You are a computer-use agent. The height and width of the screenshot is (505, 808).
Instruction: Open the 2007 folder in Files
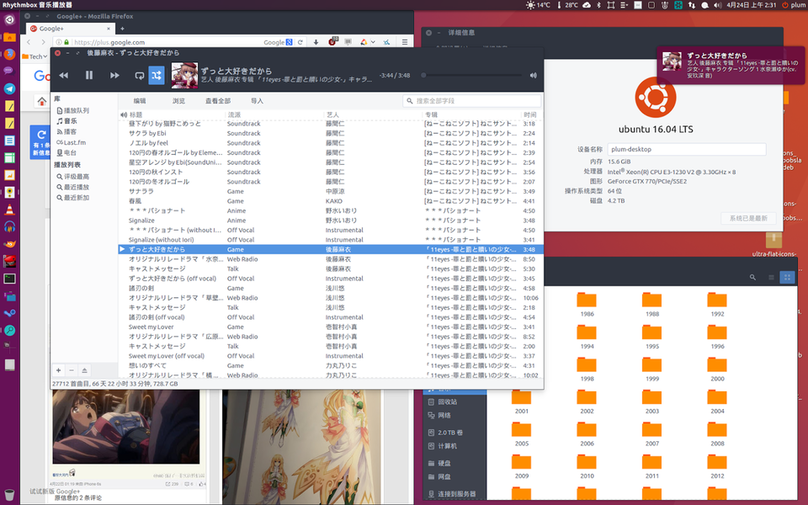click(652, 434)
